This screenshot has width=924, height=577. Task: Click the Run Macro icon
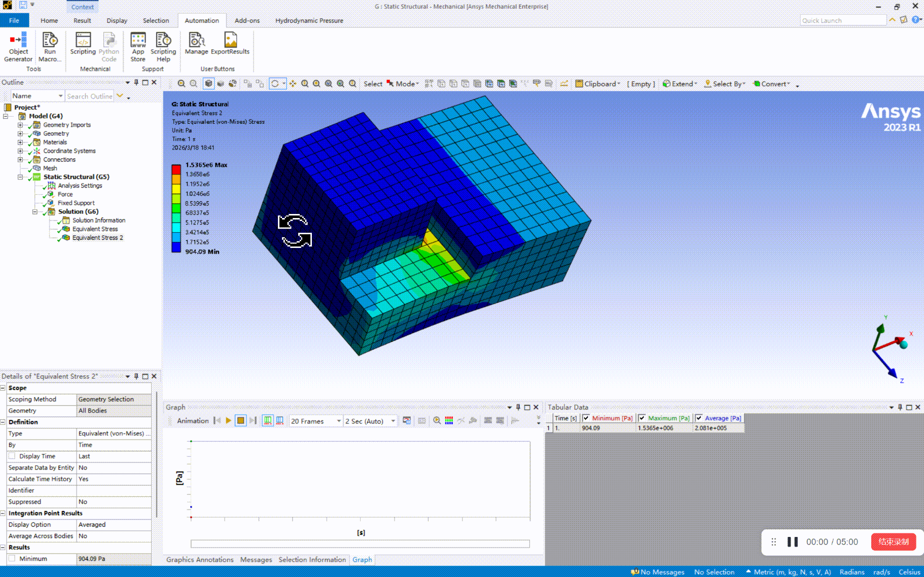(x=50, y=47)
